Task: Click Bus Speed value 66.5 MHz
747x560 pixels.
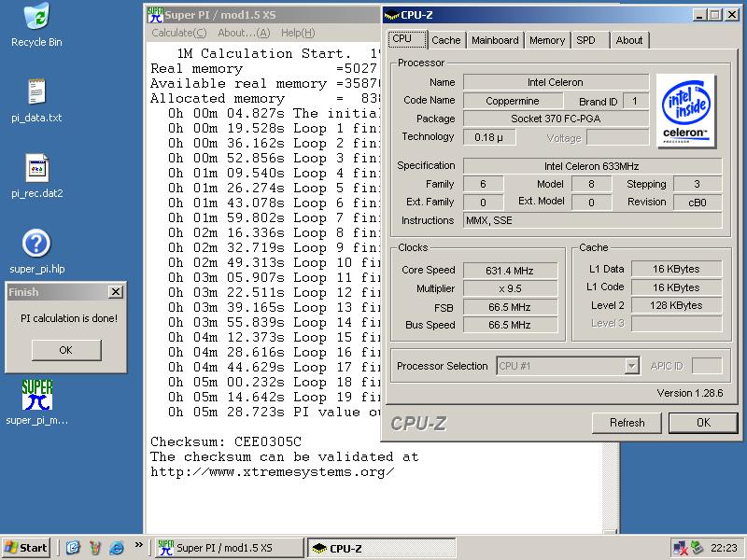Action: coord(510,325)
